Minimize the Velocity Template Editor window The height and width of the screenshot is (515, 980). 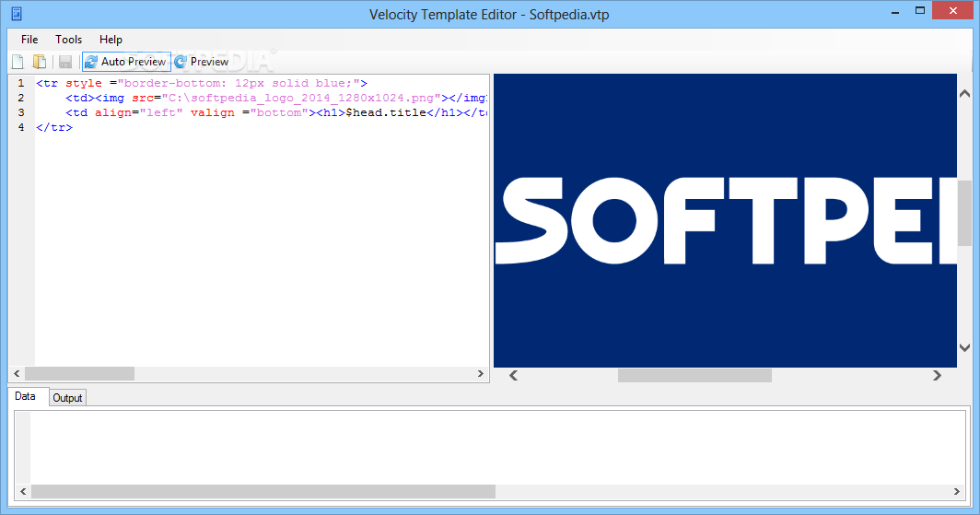[x=895, y=11]
